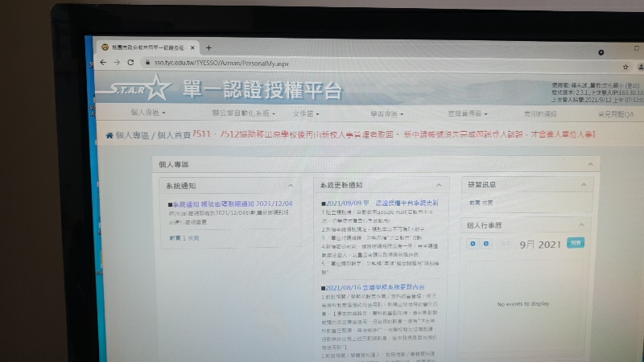The width and height of the screenshot is (644, 362).
Task: Click the 單一認證授權平台 site title
Action: pos(262,90)
